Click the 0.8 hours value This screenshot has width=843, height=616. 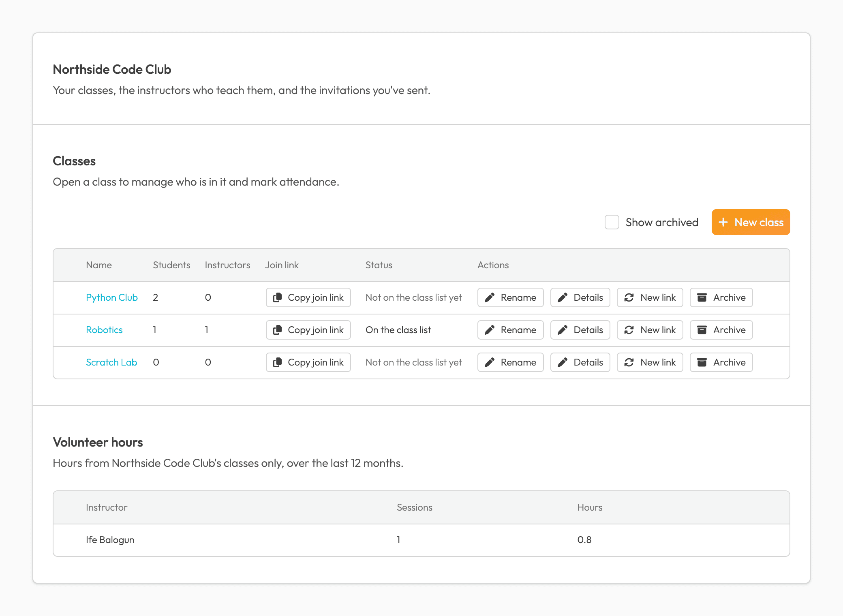coord(584,540)
